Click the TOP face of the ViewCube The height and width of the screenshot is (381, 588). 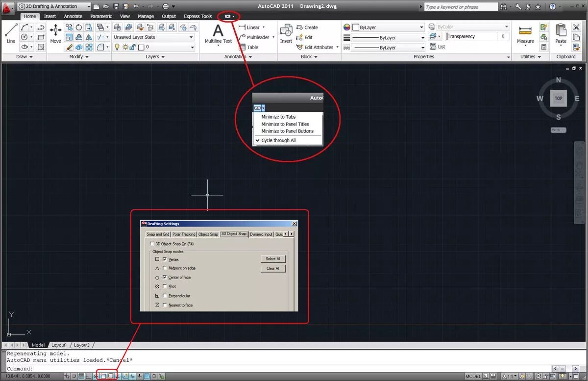tap(559, 98)
